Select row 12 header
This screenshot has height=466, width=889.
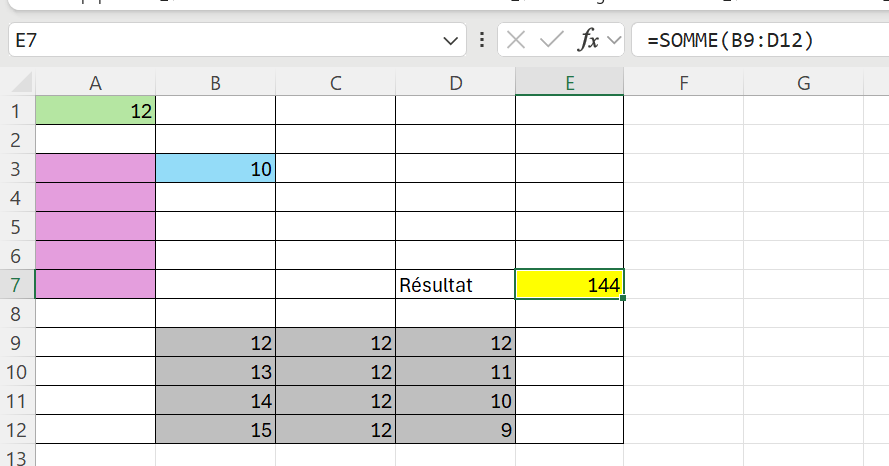[x=17, y=429]
